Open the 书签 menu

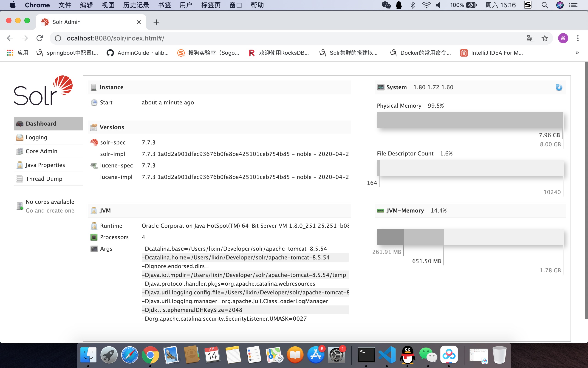pyautogui.click(x=164, y=5)
